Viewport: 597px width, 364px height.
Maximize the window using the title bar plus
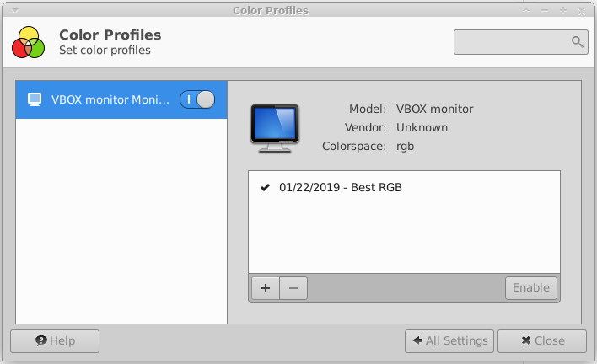[x=562, y=10]
